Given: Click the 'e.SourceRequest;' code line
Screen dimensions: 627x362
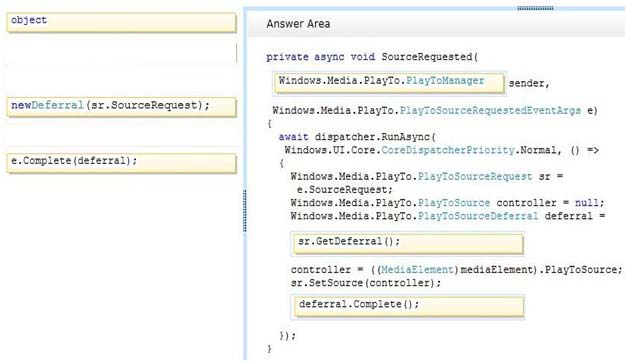Looking at the screenshot, I should pyautogui.click(x=345, y=190).
